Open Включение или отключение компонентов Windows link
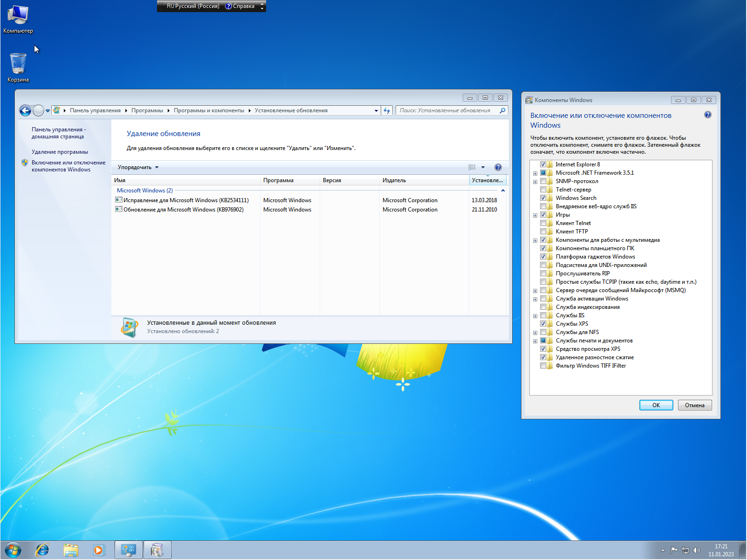 pyautogui.click(x=69, y=166)
